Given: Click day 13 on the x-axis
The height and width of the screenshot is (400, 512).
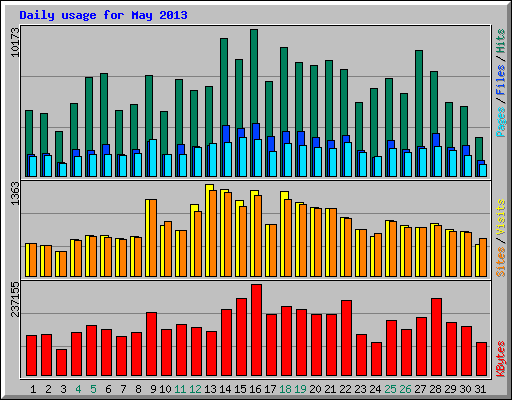Looking at the screenshot, I should [210, 389].
